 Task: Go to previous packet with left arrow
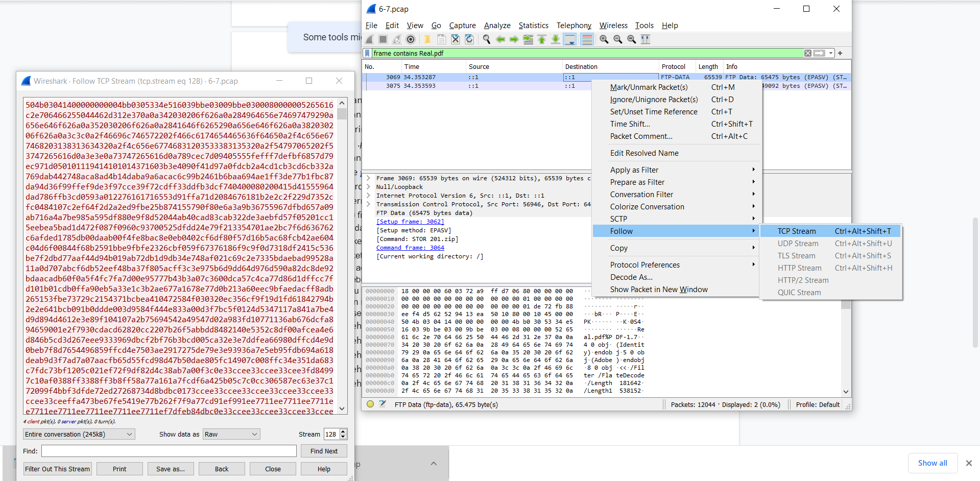click(x=500, y=39)
